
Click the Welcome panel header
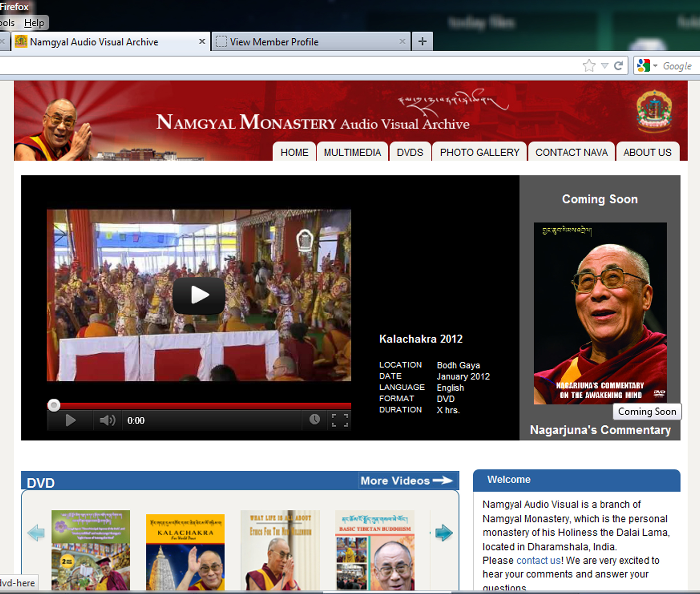coord(576,480)
